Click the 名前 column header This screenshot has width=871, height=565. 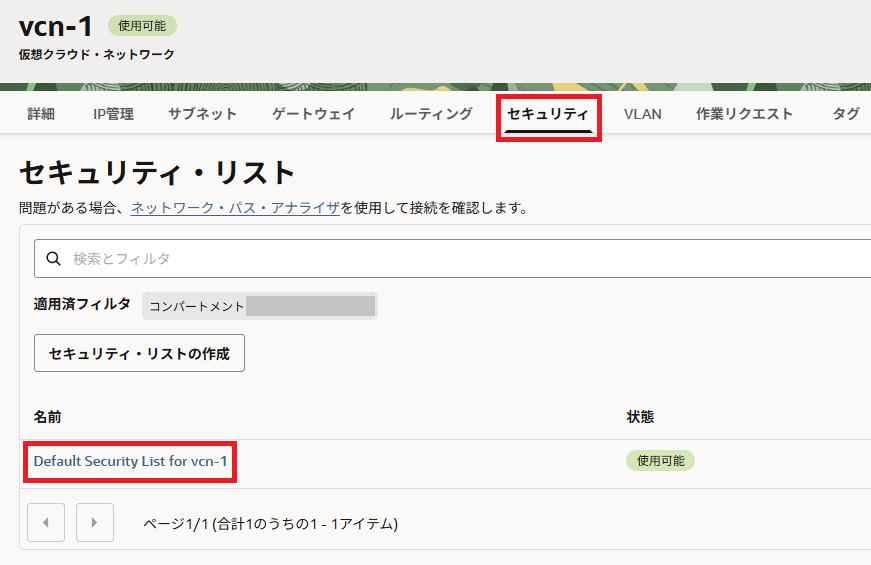(48, 416)
